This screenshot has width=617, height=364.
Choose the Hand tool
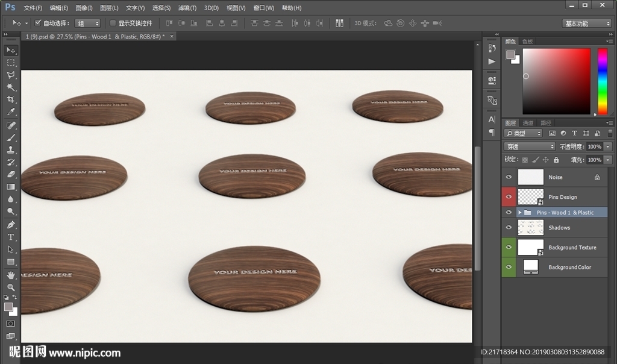pos(11,275)
